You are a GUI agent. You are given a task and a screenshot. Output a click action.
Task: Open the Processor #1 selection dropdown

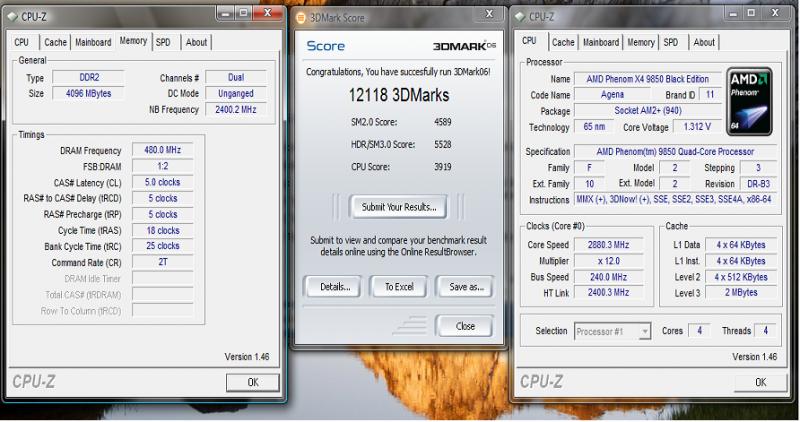[613, 332]
